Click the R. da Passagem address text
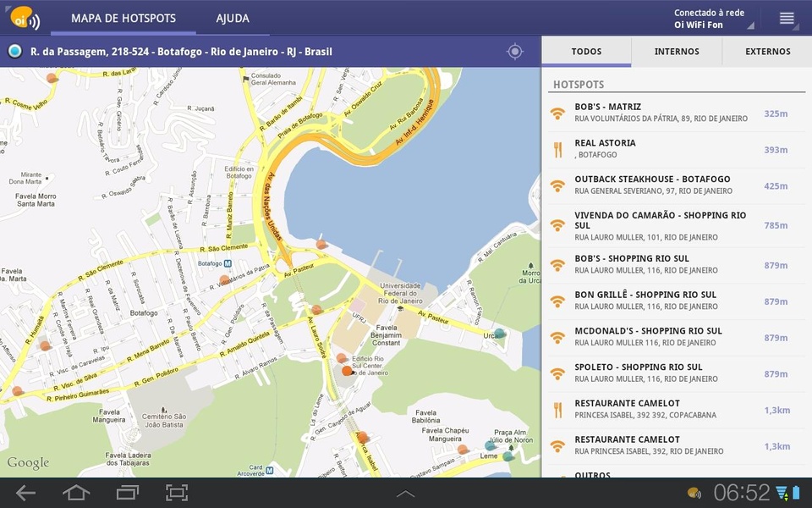This screenshot has height=508, width=812. point(181,52)
